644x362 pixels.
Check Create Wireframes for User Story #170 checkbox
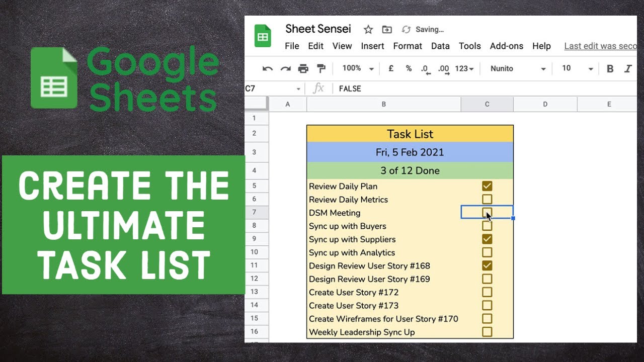pyautogui.click(x=487, y=318)
